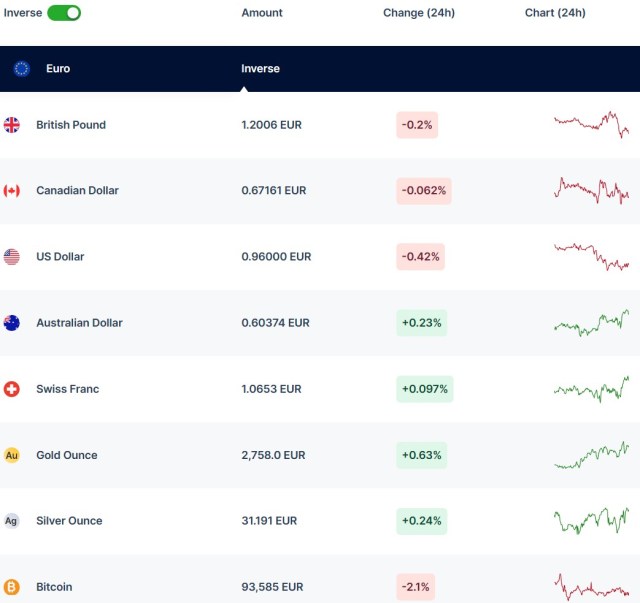Click the Swiss Franc 1.0653 EUR amount

click(271, 389)
